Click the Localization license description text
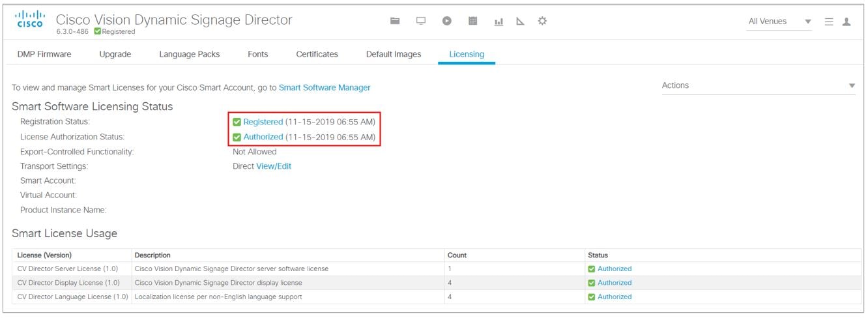Image resolution: width=868 pixels, height=318 pixels. click(x=218, y=296)
